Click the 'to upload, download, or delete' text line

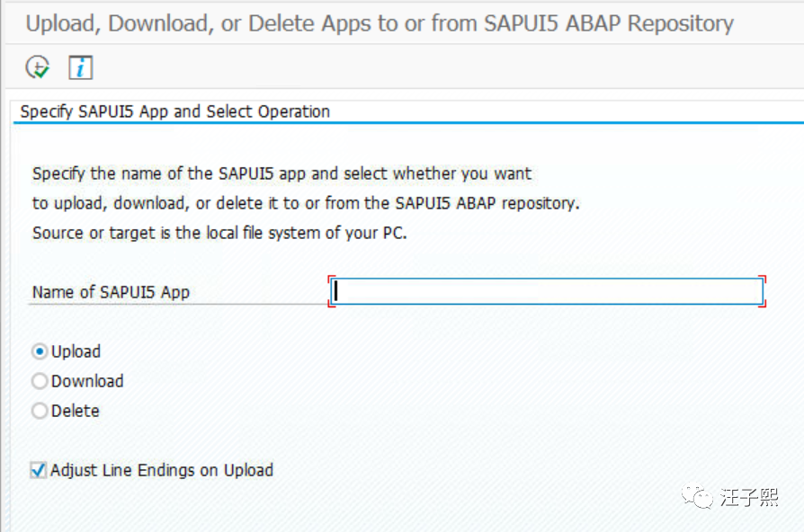(x=306, y=203)
